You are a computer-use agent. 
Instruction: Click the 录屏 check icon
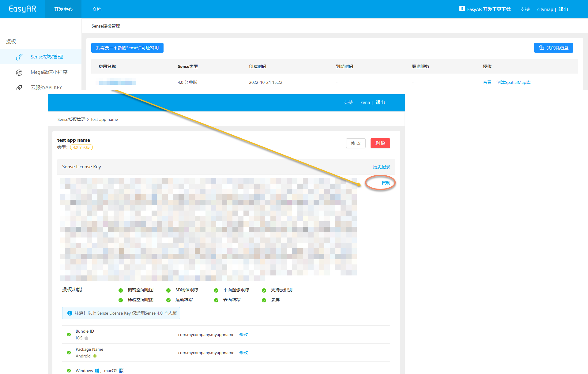tap(264, 300)
